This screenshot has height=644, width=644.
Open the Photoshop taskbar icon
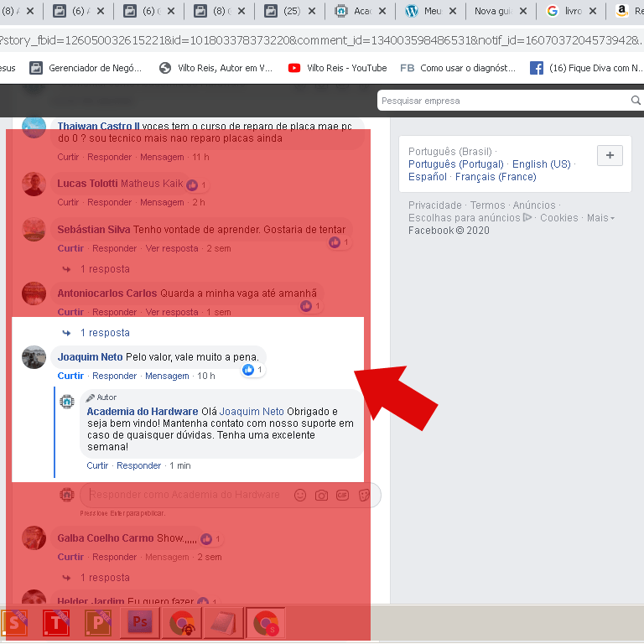pos(140,622)
